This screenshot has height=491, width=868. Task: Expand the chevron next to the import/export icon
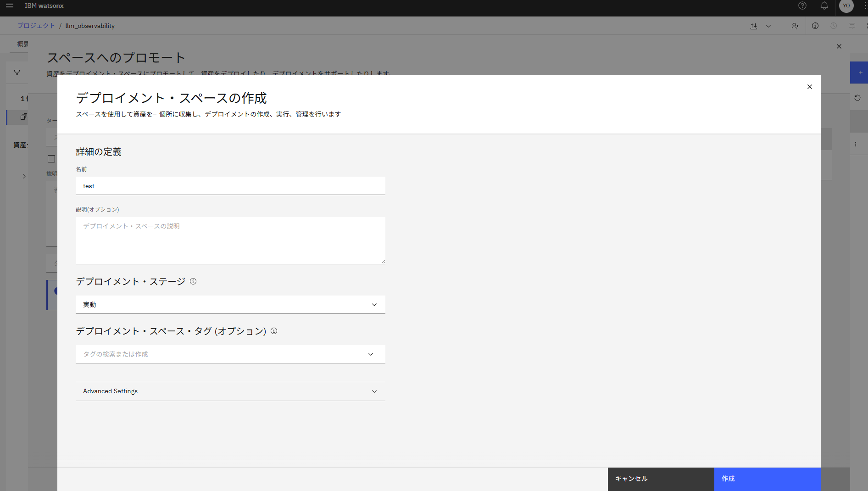pyautogui.click(x=768, y=26)
